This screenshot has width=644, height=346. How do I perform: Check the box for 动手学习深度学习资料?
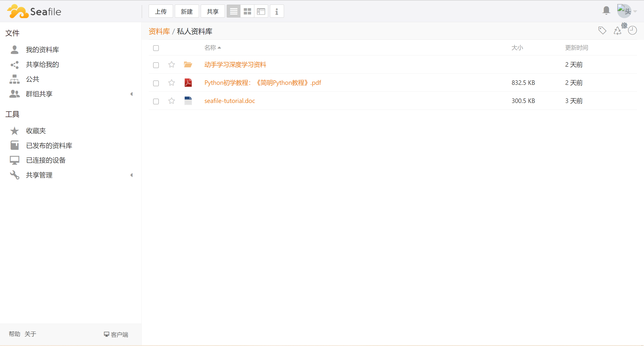tap(156, 65)
